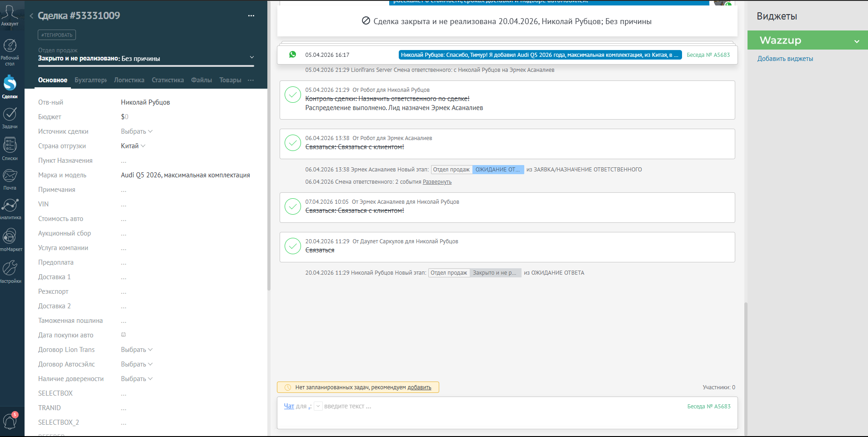Click Марка и модель value Audi Q5 2026
The width and height of the screenshot is (868, 437).
click(x=186, y=175)
